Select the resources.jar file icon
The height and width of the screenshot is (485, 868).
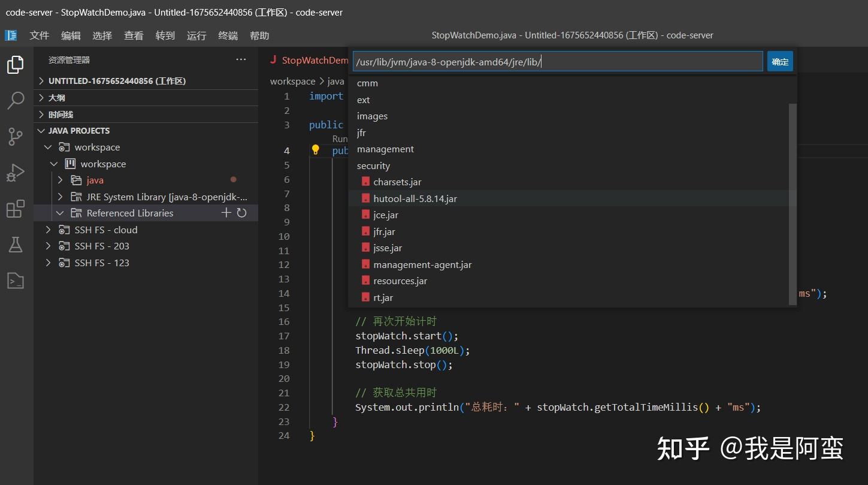(x=365, y=281)
